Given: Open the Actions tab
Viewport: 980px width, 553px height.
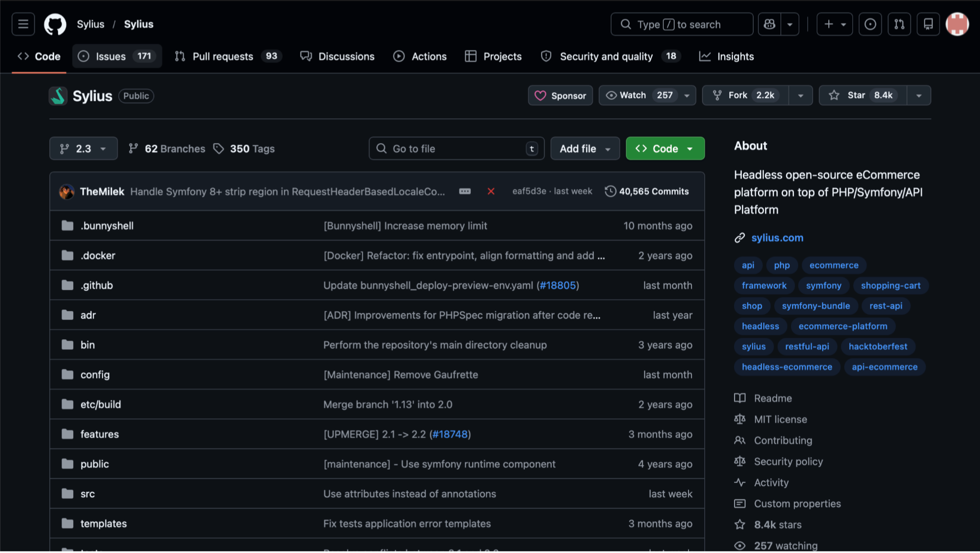Looking at the screenshot, I should click(x=420, y=56).
